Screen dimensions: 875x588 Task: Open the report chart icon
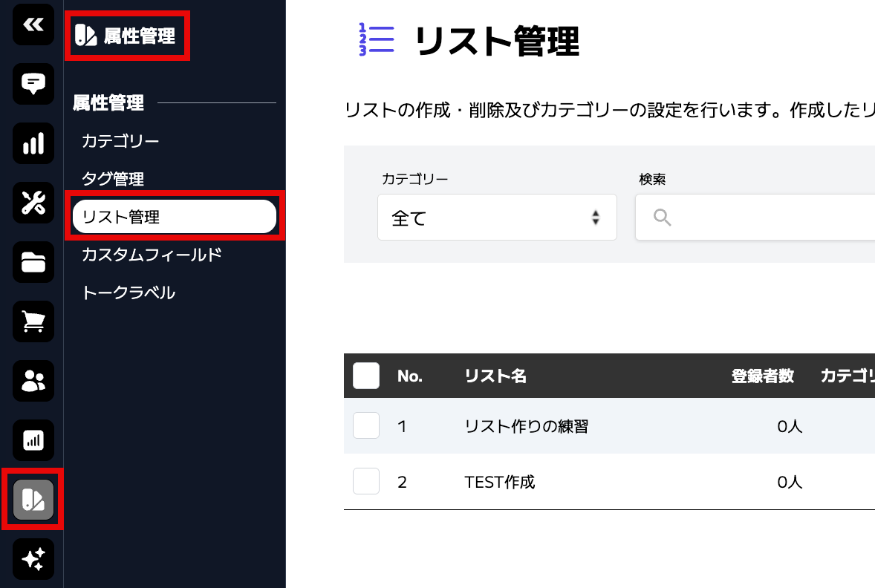click(x=33, y=440)
